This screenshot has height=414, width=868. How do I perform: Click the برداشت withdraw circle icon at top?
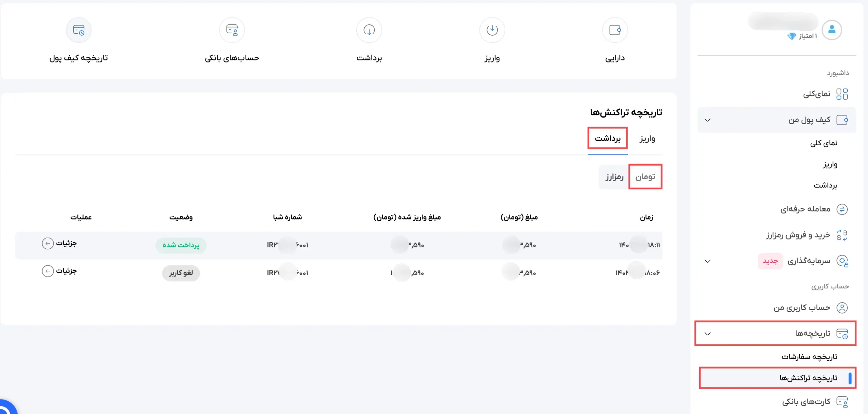(369, 30)
